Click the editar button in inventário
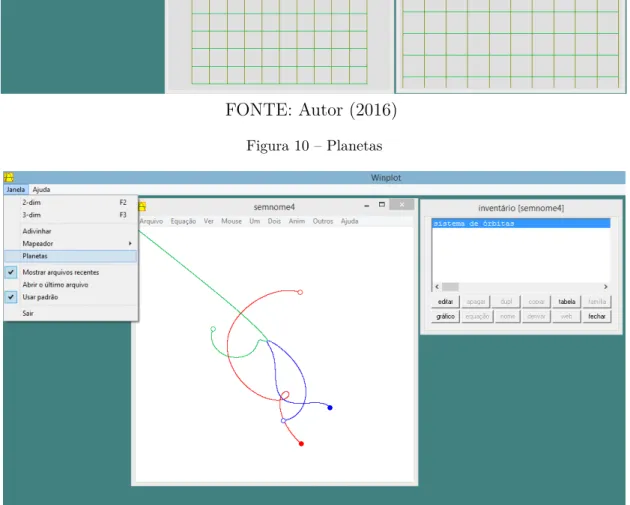Image resolution: width=630 pixels, height=505 pixels. coord(446,302)
